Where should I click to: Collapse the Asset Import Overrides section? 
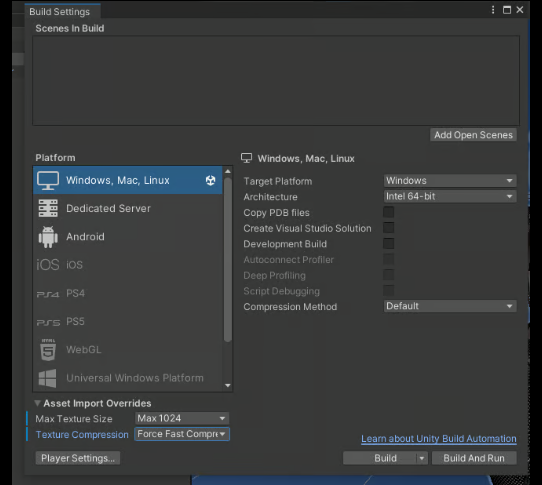pyautogui.click(x=37, y=403)
